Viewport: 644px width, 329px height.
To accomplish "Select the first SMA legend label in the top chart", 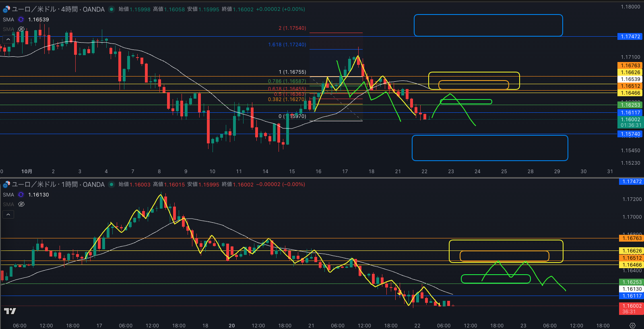I will coord(8,19).
